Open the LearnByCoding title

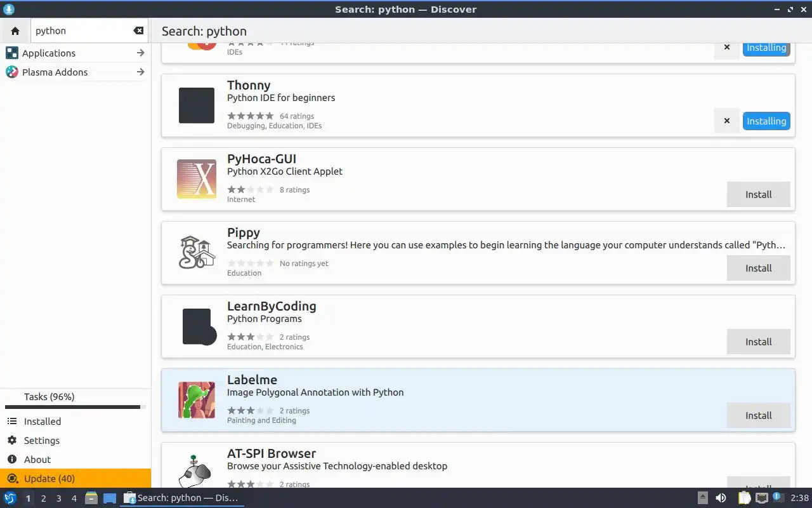[x=272, y=306]
